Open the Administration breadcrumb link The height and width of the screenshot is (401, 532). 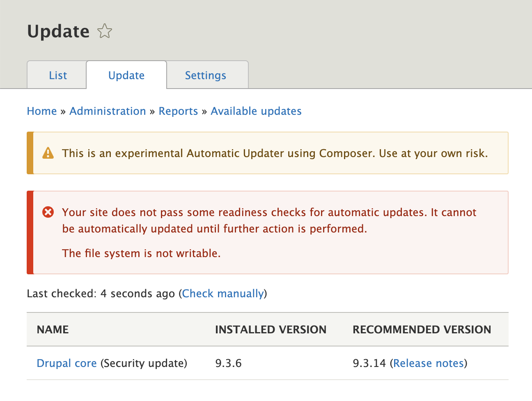pos(108,111)
